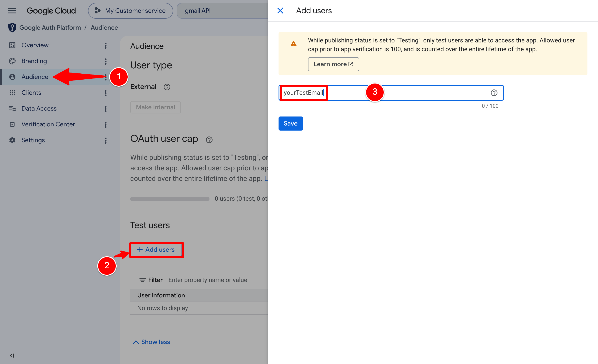Go to Verification Center in sidebar
Viewport: 598px width, 364px height.
[48, 124]
